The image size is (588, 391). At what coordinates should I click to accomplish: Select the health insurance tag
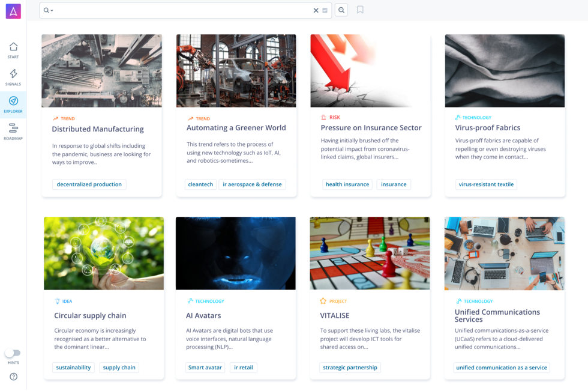(347, 184)
